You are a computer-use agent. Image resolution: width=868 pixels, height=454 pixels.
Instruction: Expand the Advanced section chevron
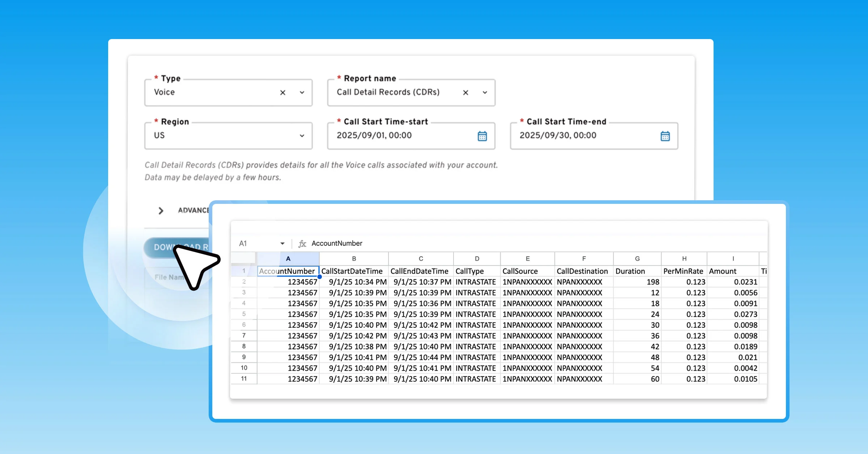tap(161, 211)
